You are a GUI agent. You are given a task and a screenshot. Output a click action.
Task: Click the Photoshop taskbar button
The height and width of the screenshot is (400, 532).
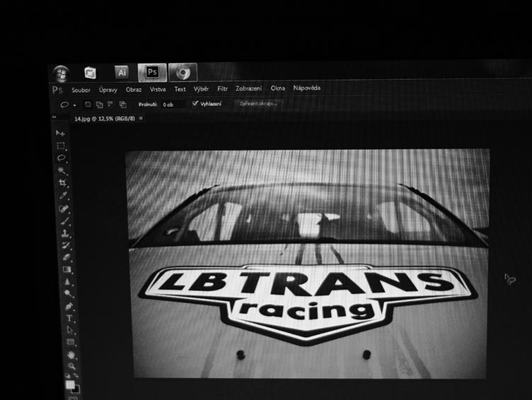152,72
